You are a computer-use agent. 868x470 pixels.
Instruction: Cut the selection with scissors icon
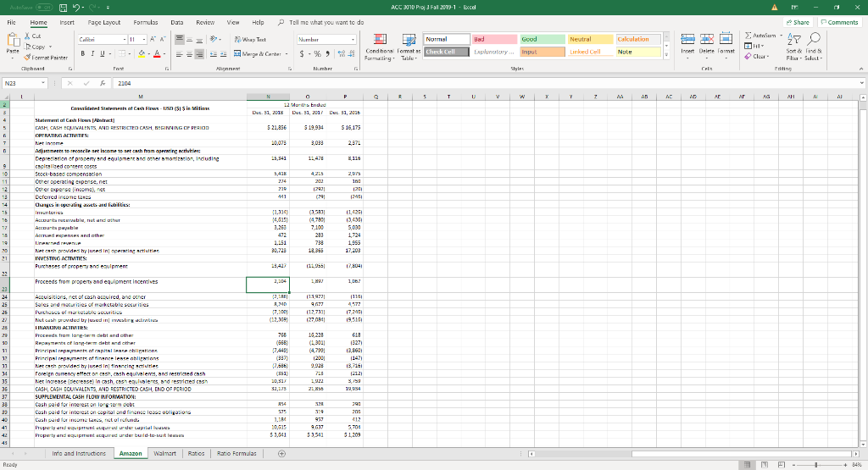coord(27,36)
